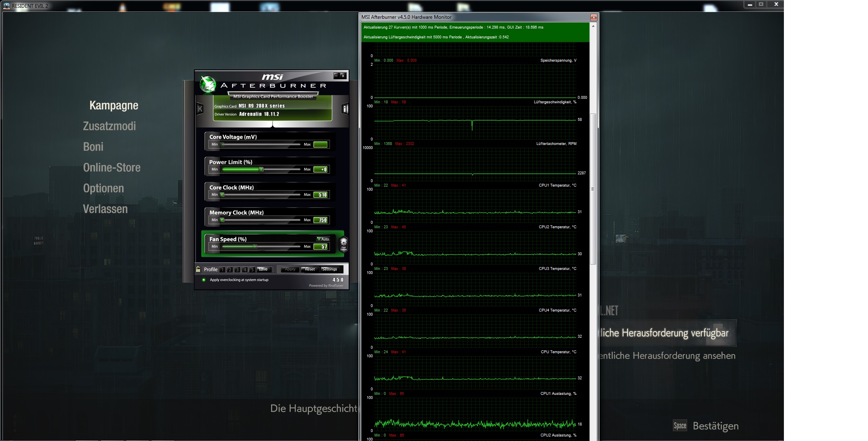Close the Hardware Monitor window

point(594,17)
